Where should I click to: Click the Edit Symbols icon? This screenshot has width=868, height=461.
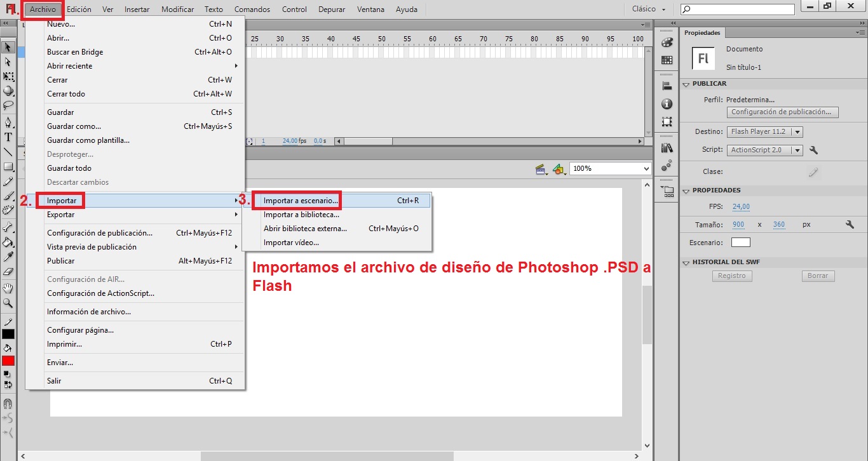(x=559, y=169)
